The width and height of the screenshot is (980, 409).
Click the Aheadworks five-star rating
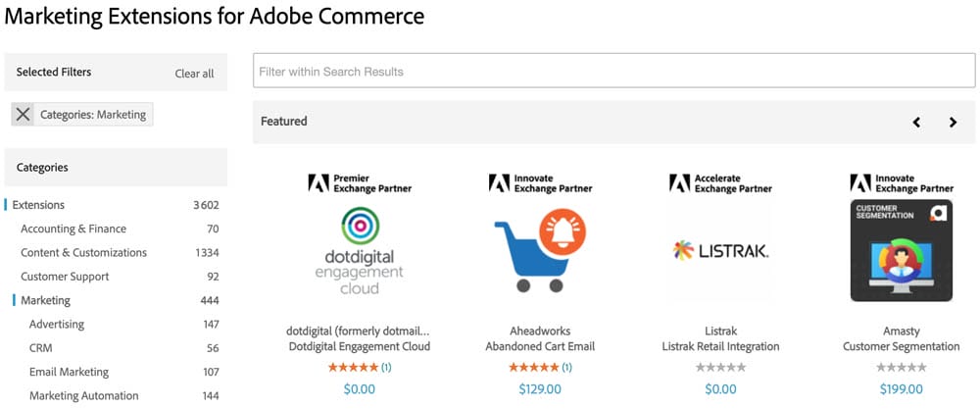(x=532, y=368)
